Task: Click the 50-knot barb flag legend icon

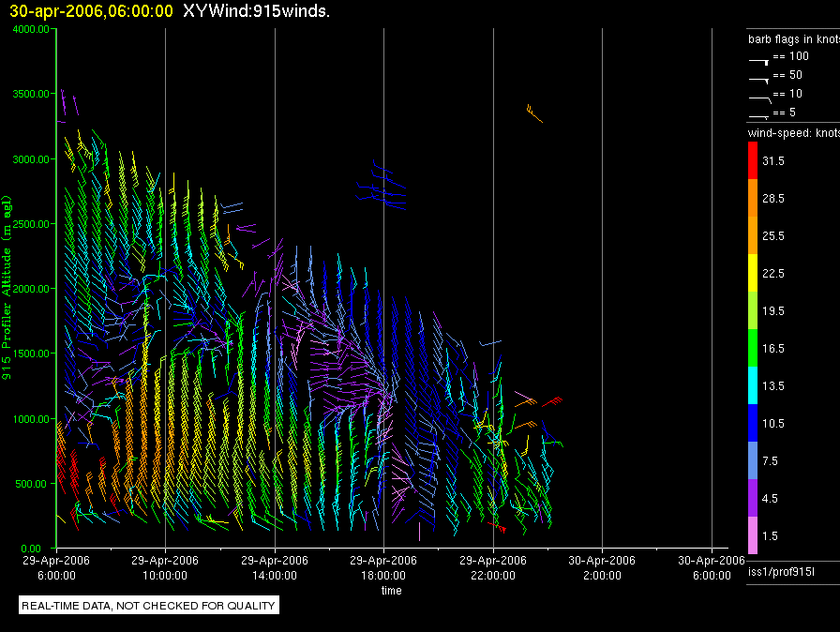Action: (x=758, y=78)
